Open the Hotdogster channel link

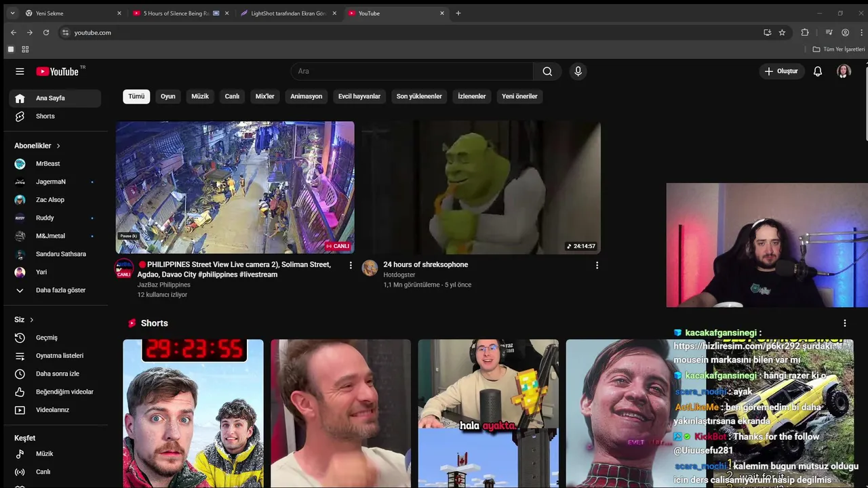click(399, 274)
